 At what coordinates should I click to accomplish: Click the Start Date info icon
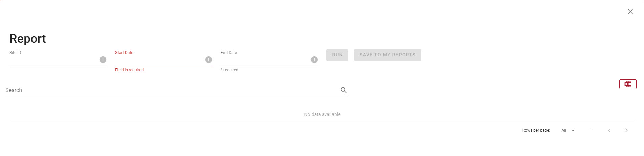click(x=209, y=60)
